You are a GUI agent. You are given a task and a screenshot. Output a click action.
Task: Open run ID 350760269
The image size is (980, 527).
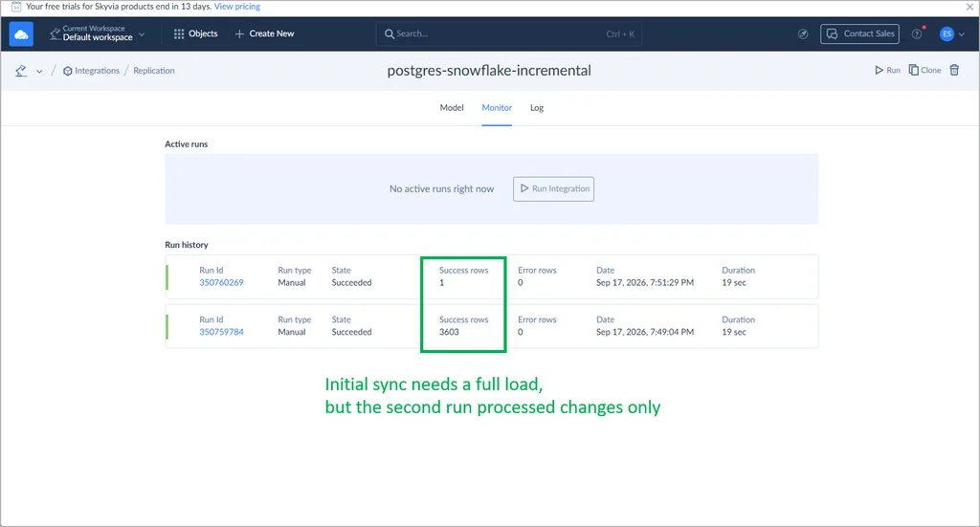pyautogui.click(x=221, y=282)
